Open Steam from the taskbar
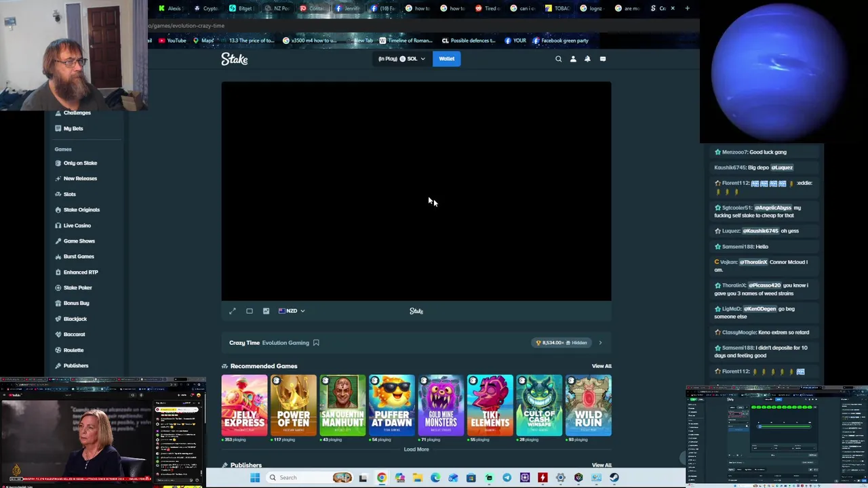This screenshot has height=488, width=868. (x=614, y=478)
